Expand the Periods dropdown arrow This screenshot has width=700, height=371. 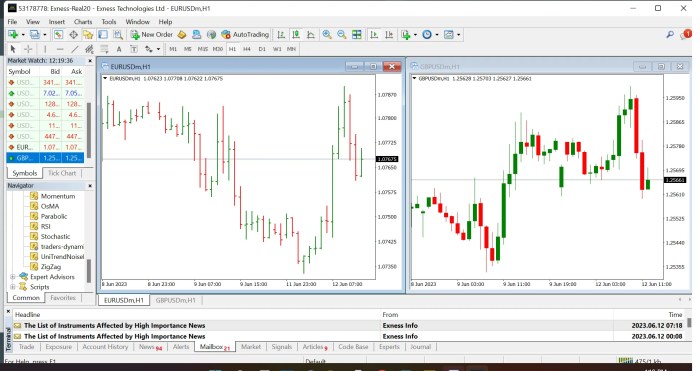[437, 35]
